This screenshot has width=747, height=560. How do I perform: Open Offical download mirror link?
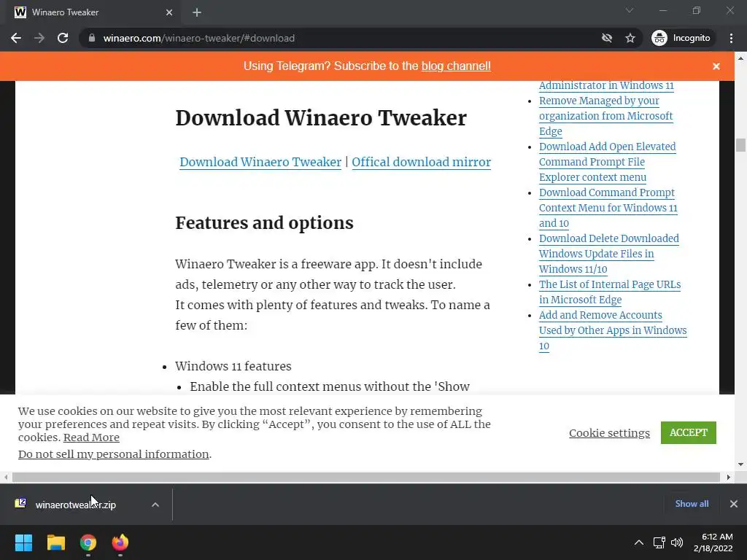pyautogui.click(x=421, y=162)
